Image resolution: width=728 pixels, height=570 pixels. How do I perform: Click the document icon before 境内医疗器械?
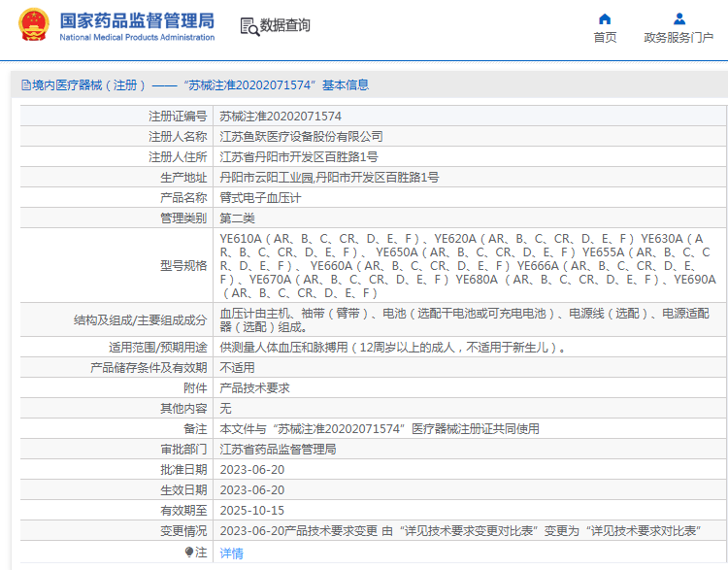[26, 85]
